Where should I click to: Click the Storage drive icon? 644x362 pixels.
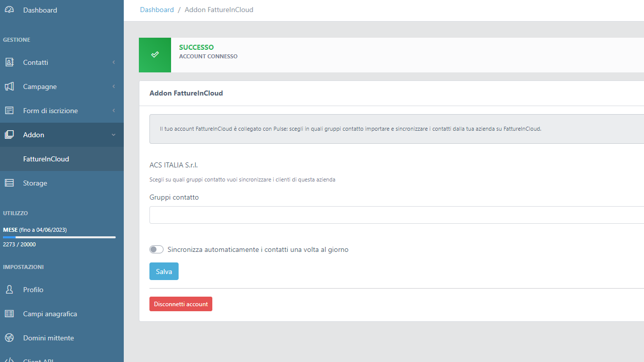point(9,183)
